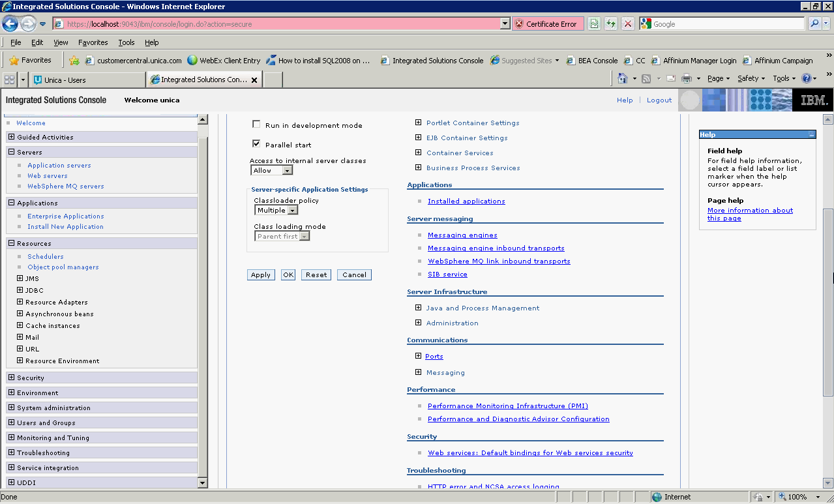The height and width of the screenshot is (504, 834).
Task: Minimize the Help portlet
Action: 811,135
